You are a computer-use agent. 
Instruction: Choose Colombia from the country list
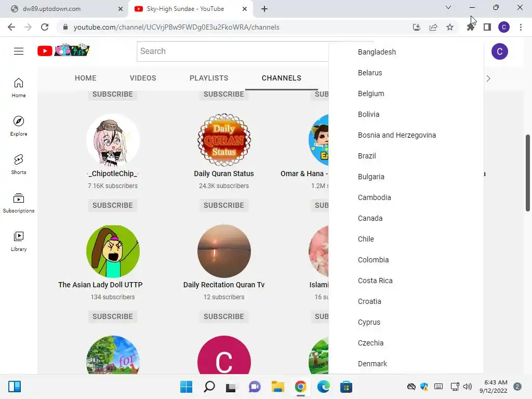click(x=406, y=260)
